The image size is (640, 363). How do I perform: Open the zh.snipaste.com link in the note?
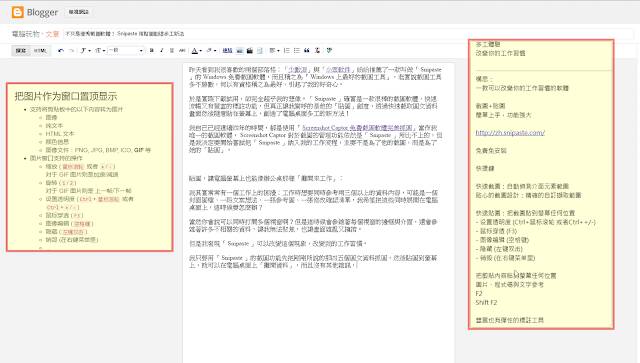510,133
